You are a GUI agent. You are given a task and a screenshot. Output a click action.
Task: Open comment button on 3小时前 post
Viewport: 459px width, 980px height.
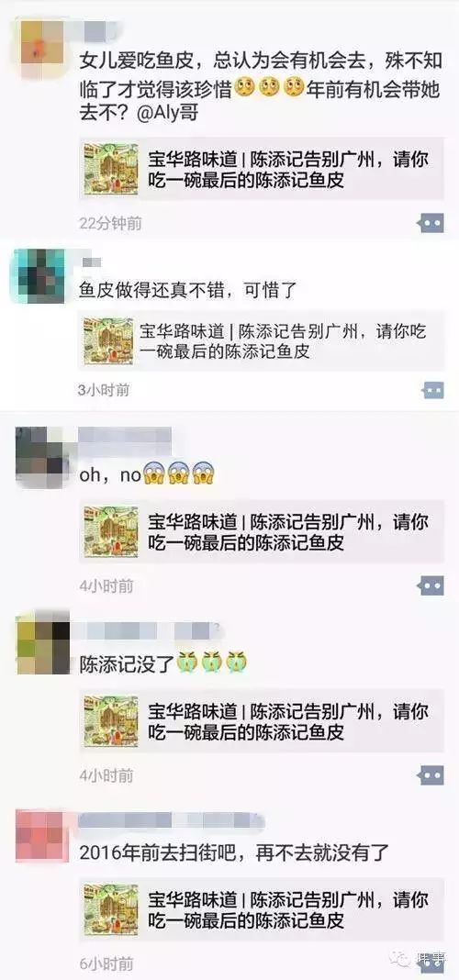[x=432, y=390]
